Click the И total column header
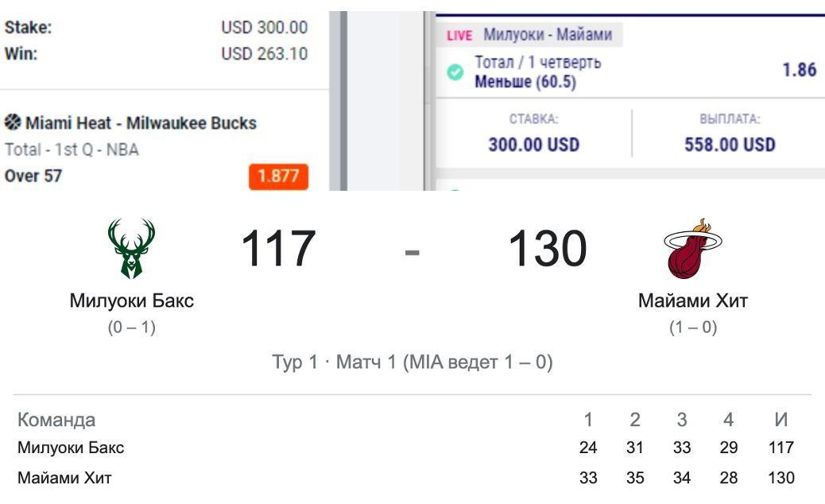The height and width of the screenshot is (504, 825). point(781,420)
